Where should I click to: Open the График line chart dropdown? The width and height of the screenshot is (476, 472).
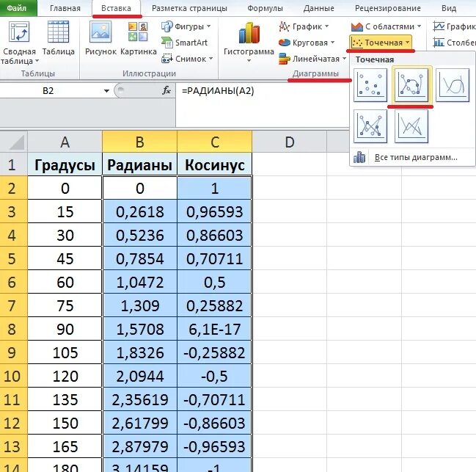pyautogui.click(x=304, y=26)
